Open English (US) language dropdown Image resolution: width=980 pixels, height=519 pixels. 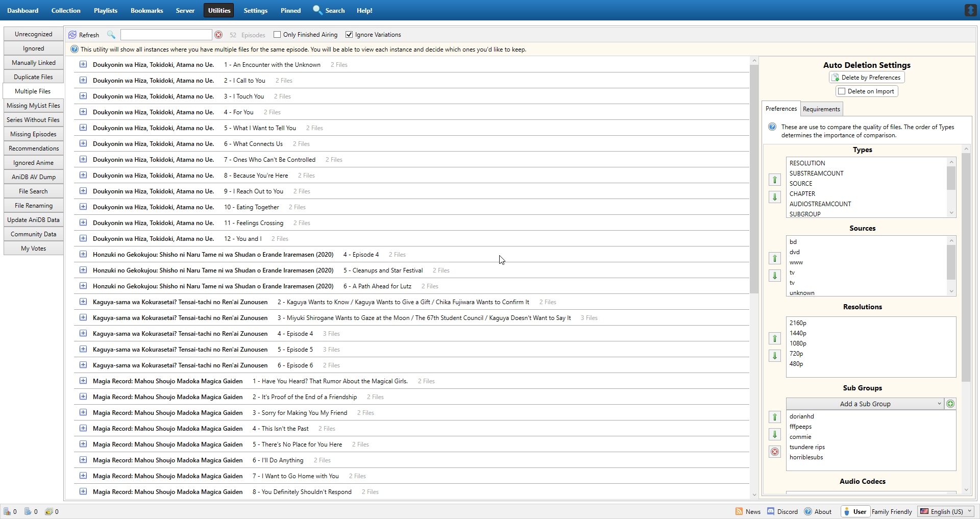point(947,511)
